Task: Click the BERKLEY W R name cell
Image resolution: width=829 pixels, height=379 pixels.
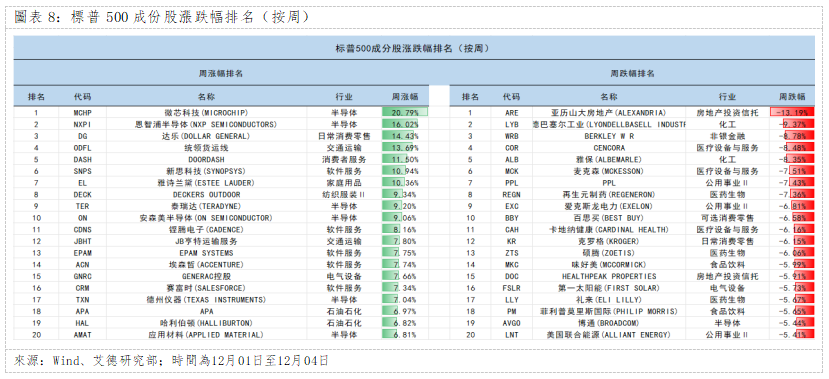Action: pyautogui.click(x=609, y=136)
